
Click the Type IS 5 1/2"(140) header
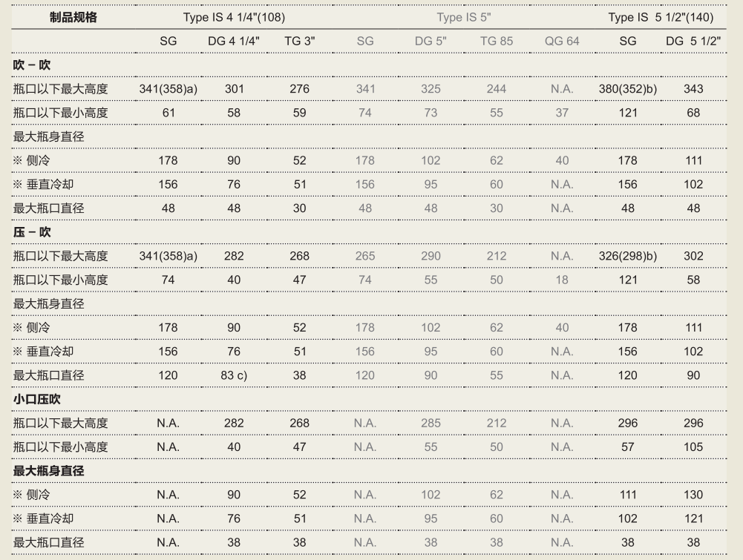click(661, 18)
